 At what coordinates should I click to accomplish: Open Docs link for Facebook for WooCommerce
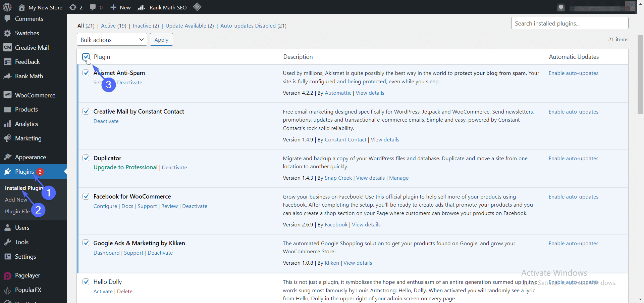coord(127,206)
